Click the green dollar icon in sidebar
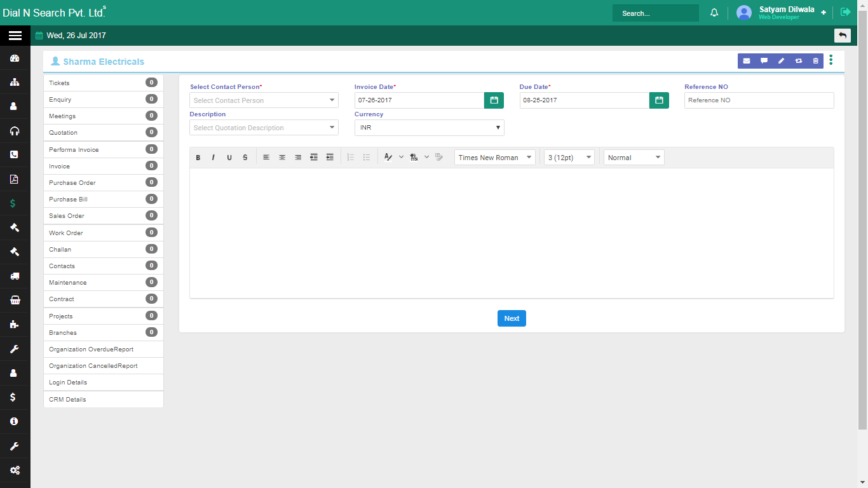The height and width of the screenshot is (488, 868). (13, 203)
